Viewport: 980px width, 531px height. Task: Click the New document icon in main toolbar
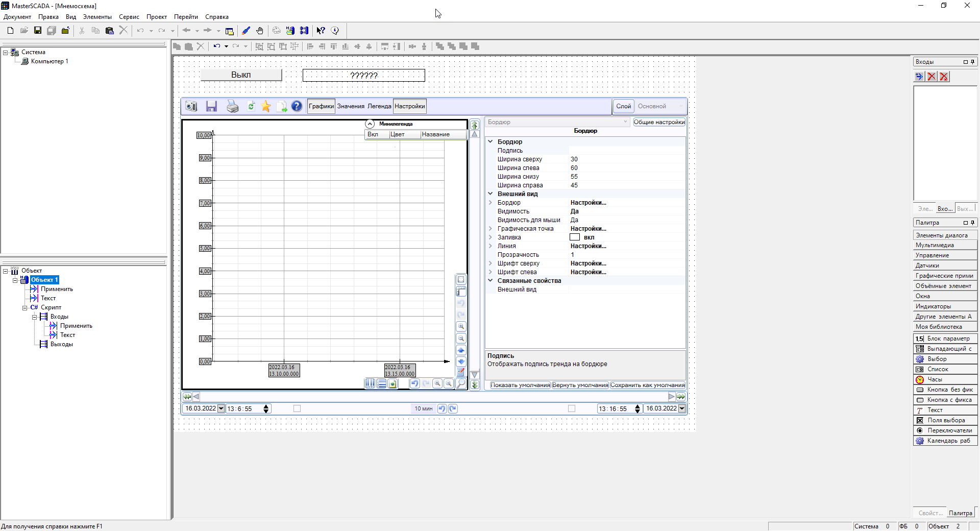10,31
